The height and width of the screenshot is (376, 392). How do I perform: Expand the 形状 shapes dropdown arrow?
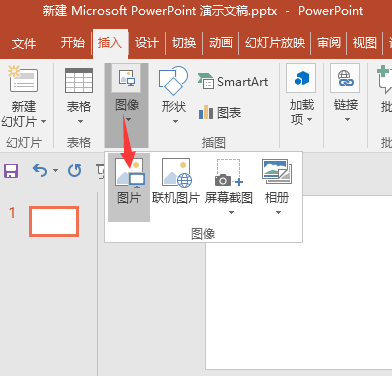(x=176, y=122)
